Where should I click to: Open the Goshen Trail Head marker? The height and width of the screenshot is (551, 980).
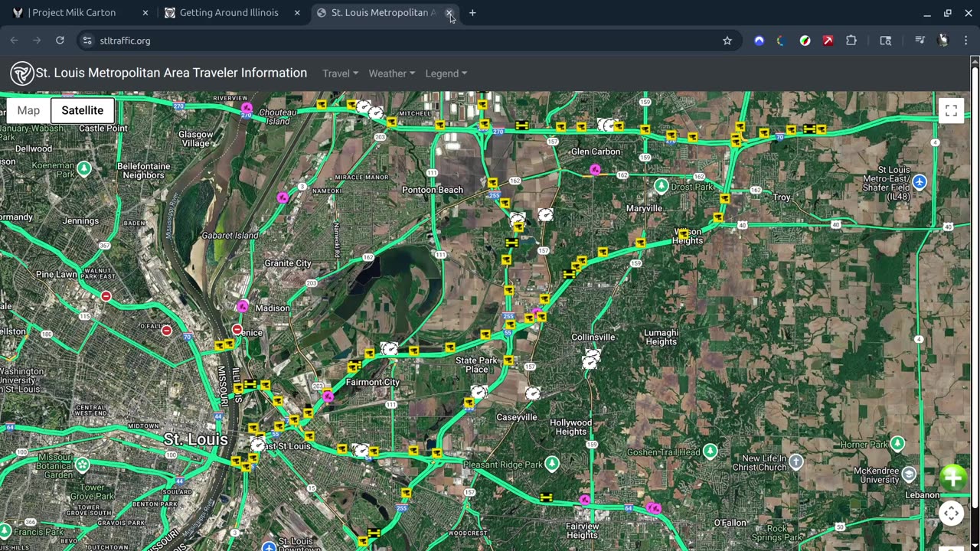coord(710,452)
